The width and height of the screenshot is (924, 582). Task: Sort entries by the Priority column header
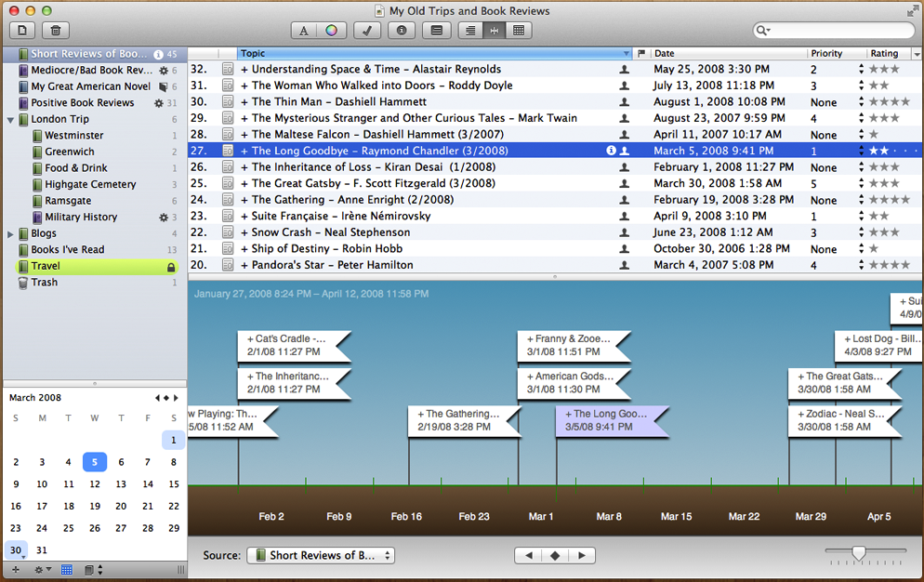[x=832, y=54]
